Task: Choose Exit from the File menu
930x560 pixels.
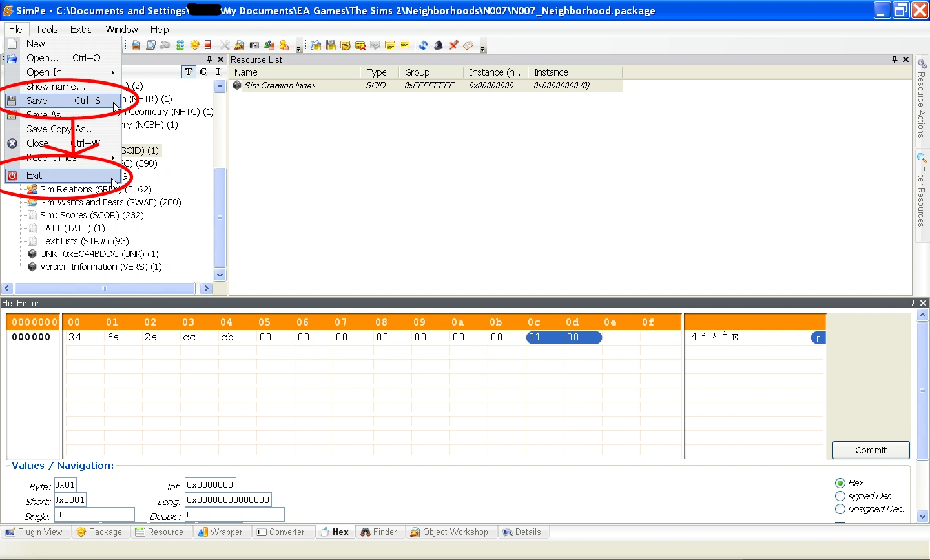Action: pos(63,176)
